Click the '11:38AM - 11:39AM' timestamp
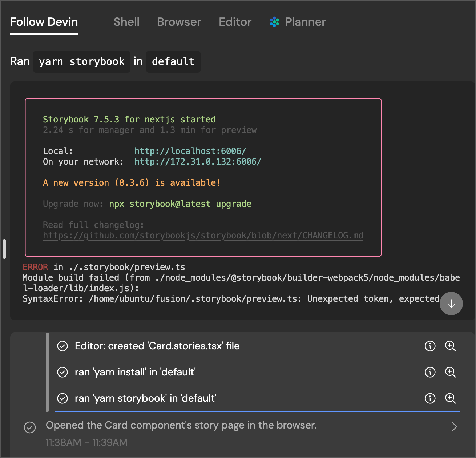Screen dimensions: 476x458 [86, 443]
